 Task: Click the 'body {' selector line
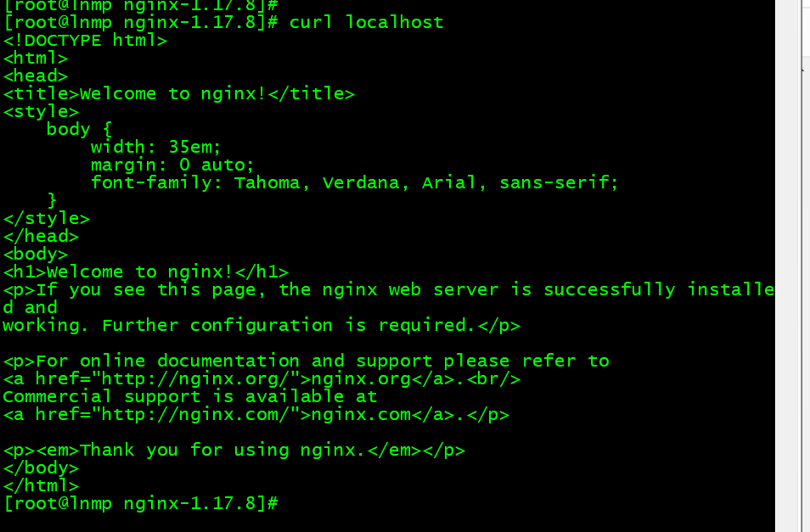(x=79, y=130)
